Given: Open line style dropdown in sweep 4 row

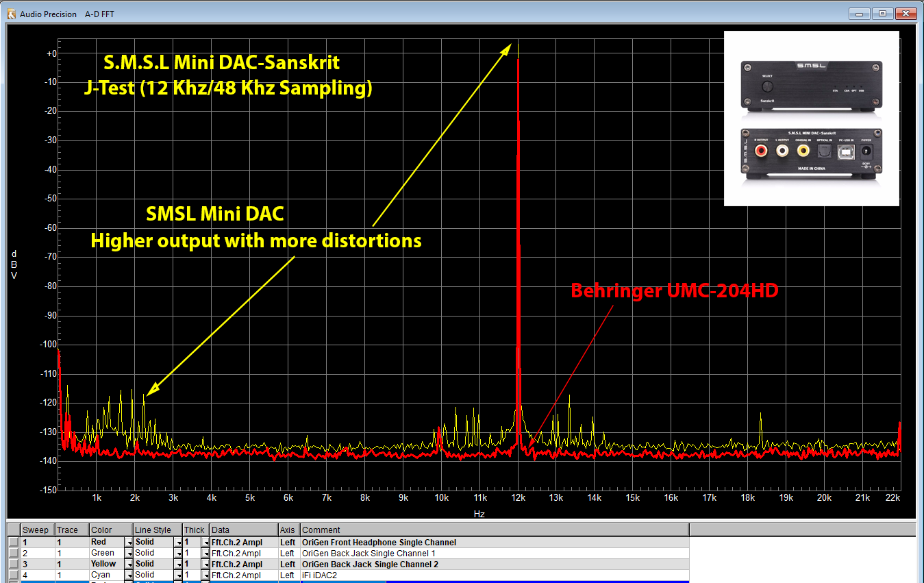Looking at the screenshot, I should tap(178, 575).
